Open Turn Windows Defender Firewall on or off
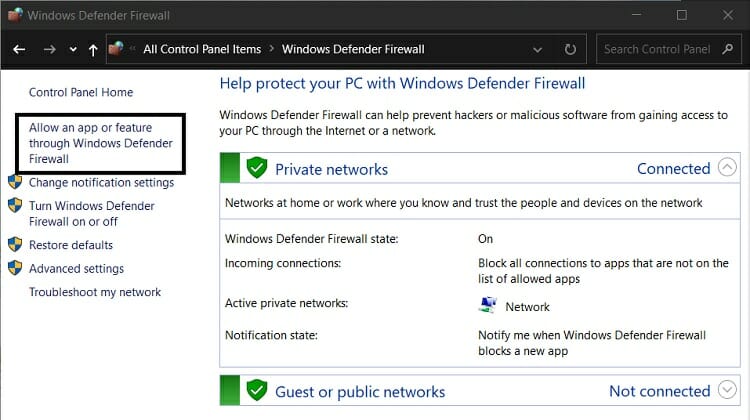The width and height of the screenshot is (750, 420). click(x=91, y=213)
